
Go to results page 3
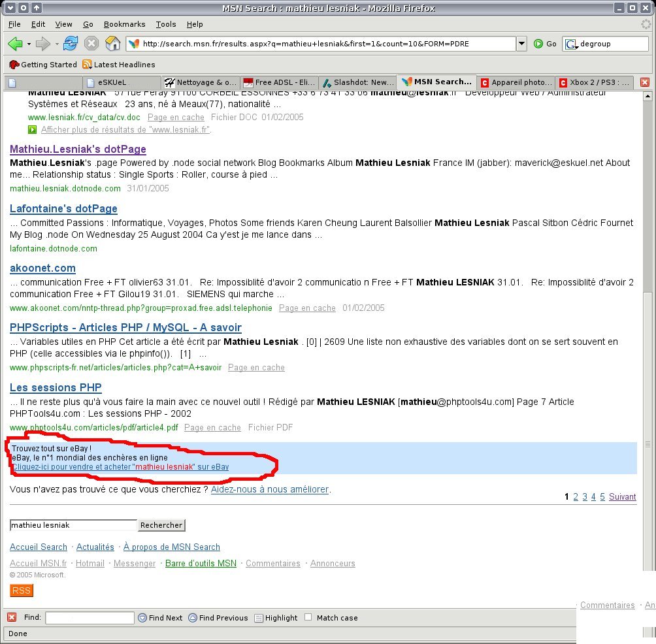585,497
